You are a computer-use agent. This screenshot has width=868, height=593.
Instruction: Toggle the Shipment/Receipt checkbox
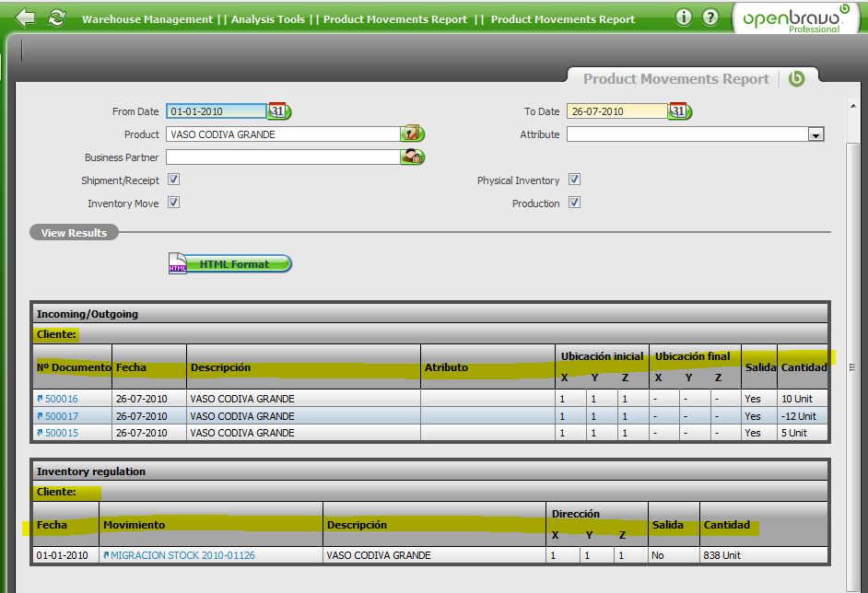click(173, 180)
